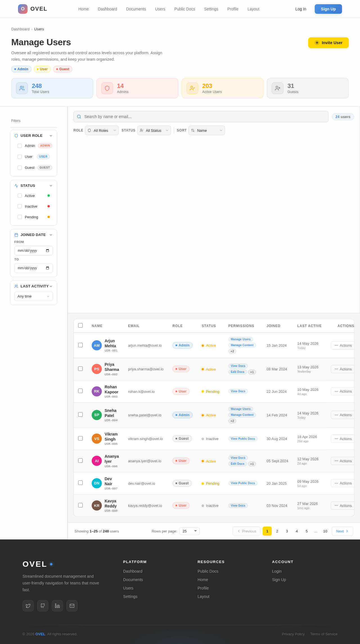The width and height of the screenshot is (360, 644).
Task: Check the User role filter checkbox
Action: coord(20,157)
